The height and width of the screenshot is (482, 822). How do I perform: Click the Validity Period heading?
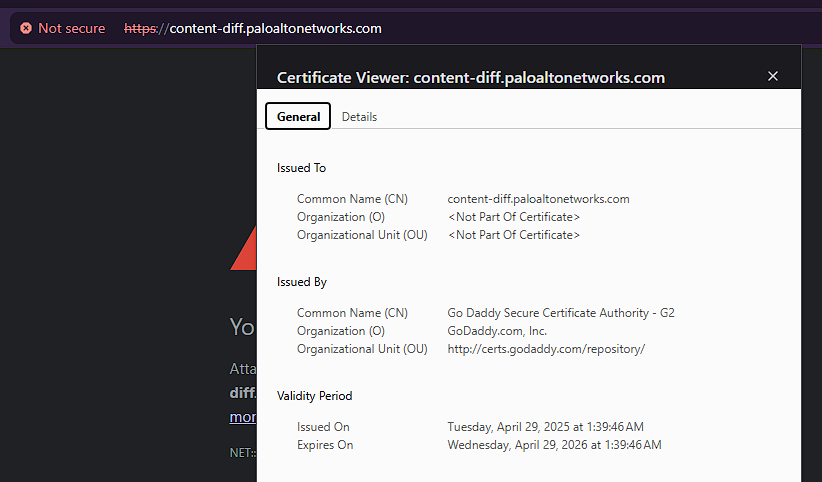point(315,396)
